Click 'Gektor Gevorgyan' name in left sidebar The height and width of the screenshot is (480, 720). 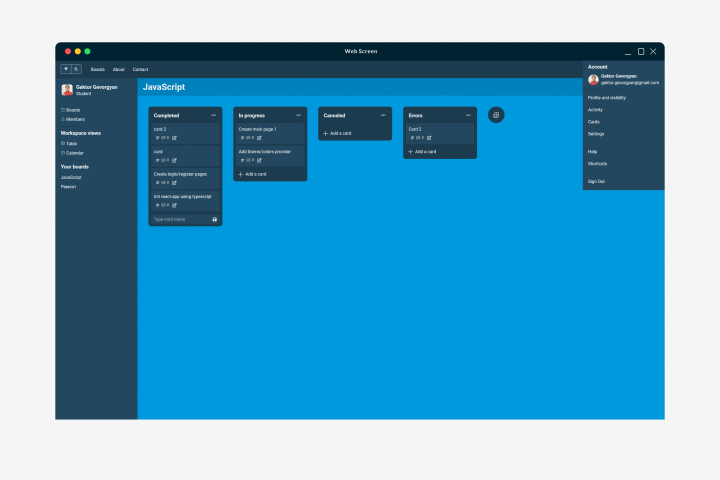(x=96, y=87)
